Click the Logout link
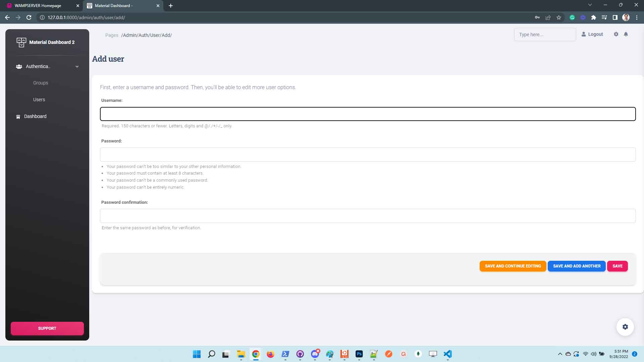The height and width of the screenshot is (362, 644). click(x=595, y=34)
